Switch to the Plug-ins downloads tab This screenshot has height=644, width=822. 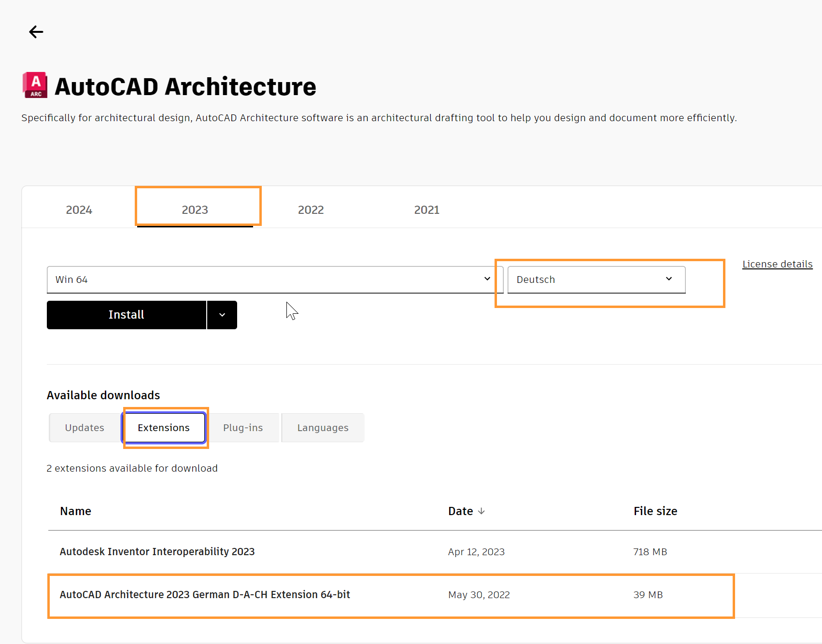pos(243,428)
